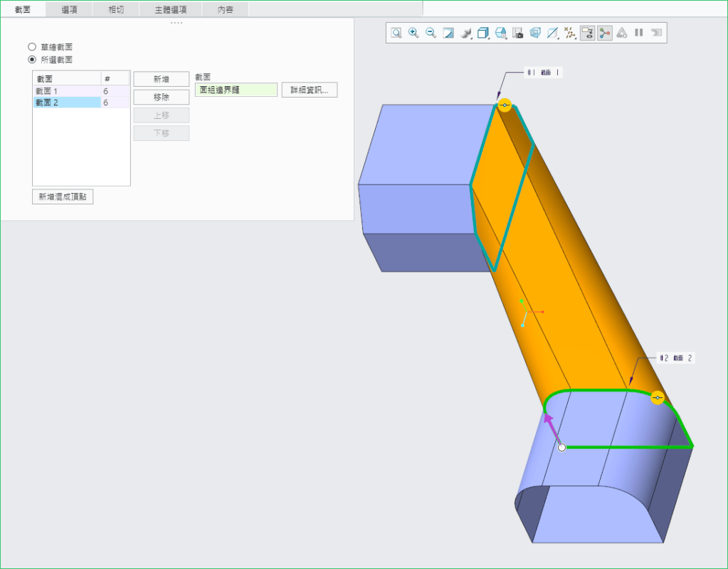
Task: Toggle the spin center icon
Action: (604, 33)
